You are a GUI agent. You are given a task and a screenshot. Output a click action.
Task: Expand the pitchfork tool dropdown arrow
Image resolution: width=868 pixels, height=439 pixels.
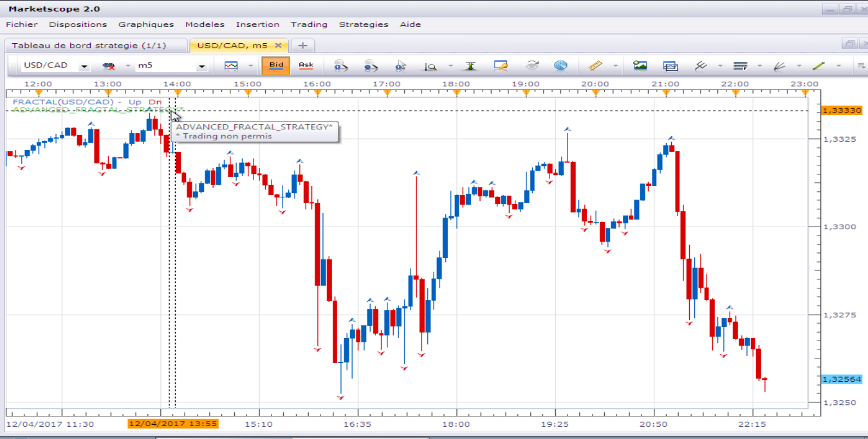tap(720, 66)
